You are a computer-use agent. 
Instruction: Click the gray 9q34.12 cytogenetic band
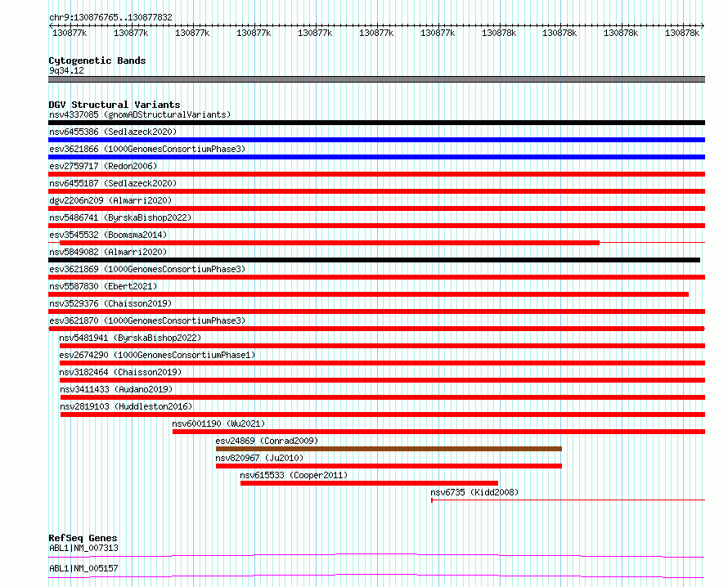coord(376,79)
